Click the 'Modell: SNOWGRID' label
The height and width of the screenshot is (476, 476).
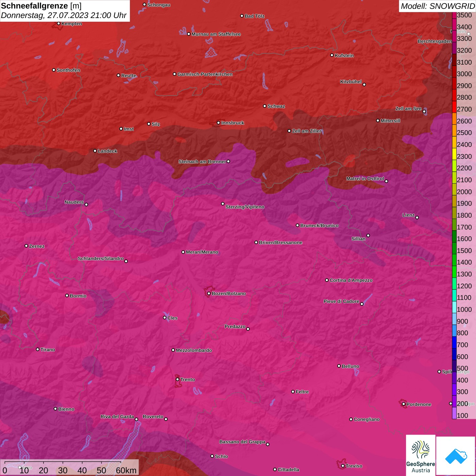438,6
